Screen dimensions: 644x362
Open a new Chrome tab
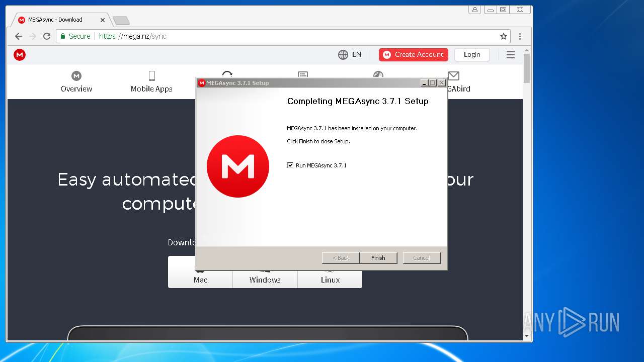pos(121,20)
